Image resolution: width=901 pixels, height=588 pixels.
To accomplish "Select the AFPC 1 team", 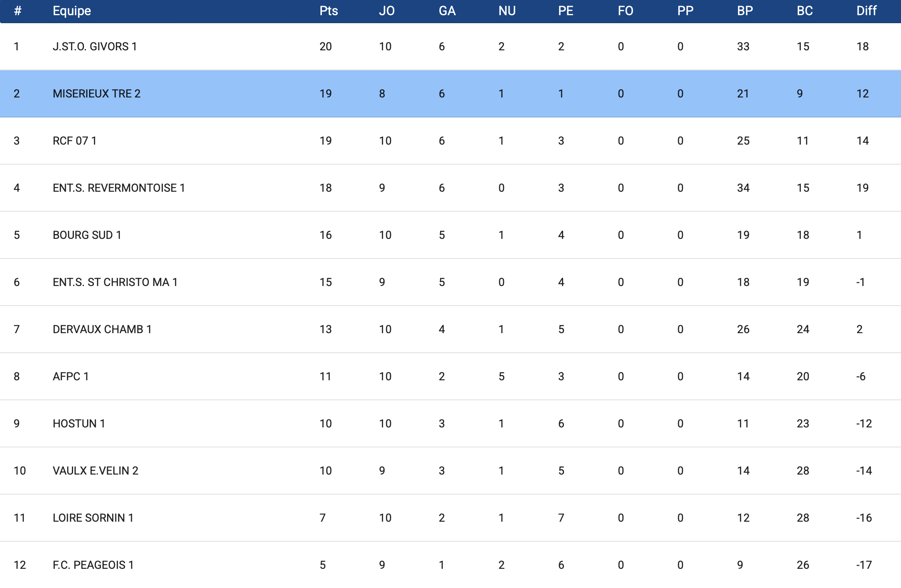I will click(71, 377).
